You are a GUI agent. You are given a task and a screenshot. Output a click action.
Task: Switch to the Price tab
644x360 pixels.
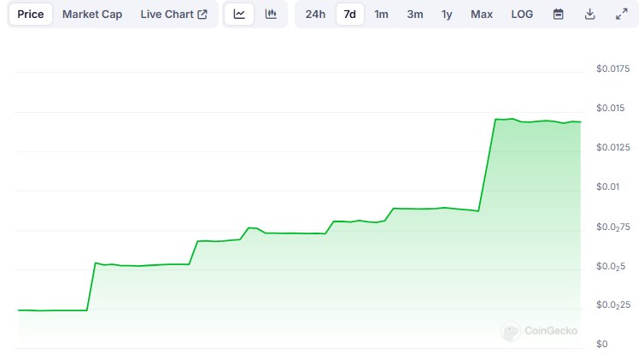(31, 15)
